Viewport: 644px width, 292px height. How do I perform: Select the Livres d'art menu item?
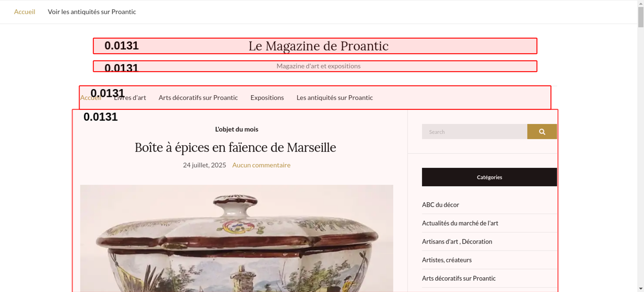click(x=130, y=97)
